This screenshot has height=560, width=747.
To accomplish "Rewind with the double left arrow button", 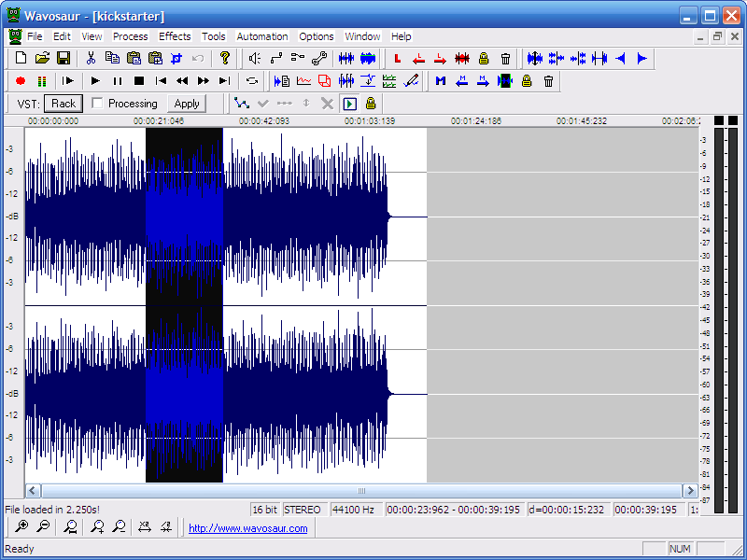I will coord(182,81).
